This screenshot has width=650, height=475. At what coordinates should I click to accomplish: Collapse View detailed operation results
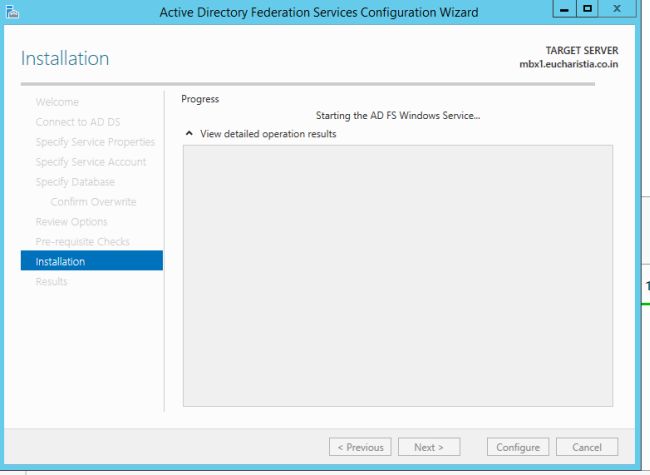click(189, 133)
